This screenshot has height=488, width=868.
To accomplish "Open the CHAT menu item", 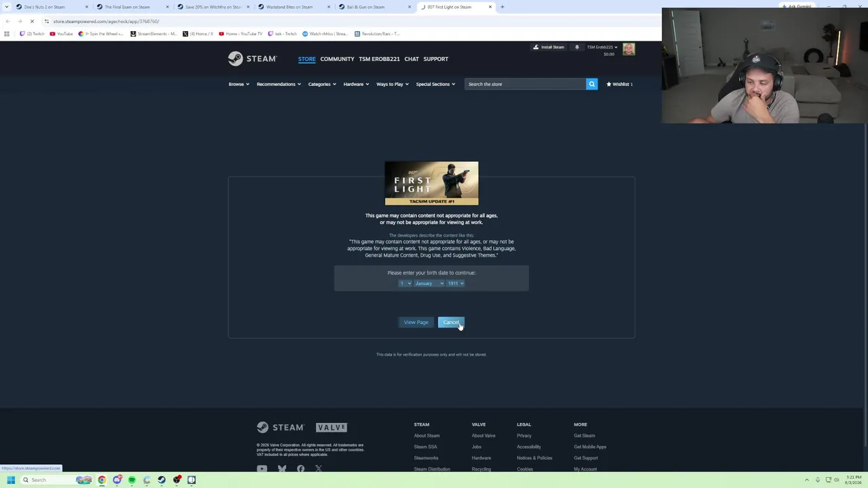I will pos(412,59).
